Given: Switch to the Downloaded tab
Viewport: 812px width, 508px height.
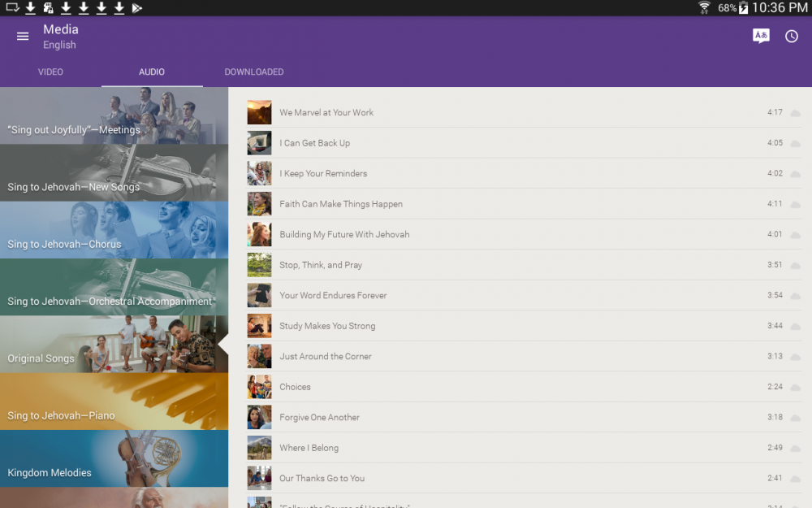Looking at the screenshot, I should click(254, 72).
